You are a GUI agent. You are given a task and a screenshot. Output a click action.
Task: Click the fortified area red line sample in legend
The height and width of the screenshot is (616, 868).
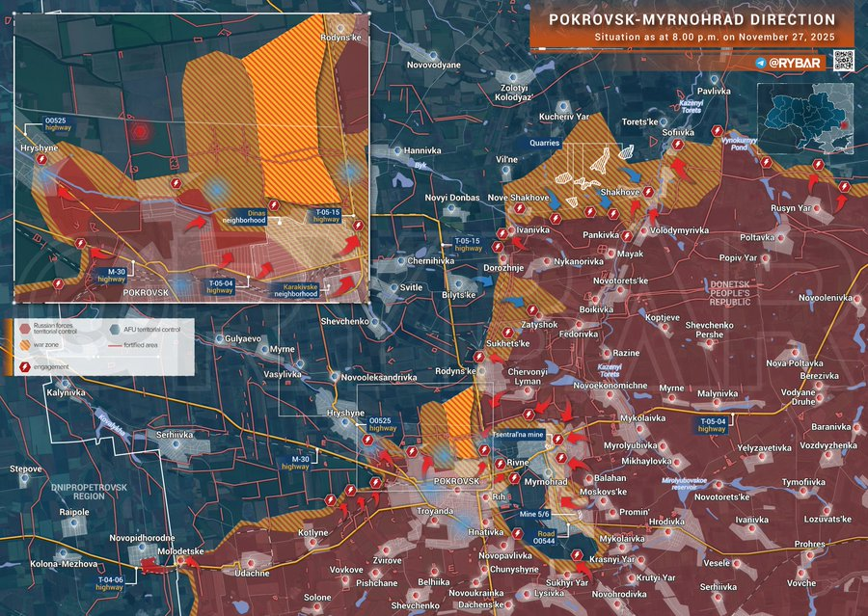tap(115, 345)
